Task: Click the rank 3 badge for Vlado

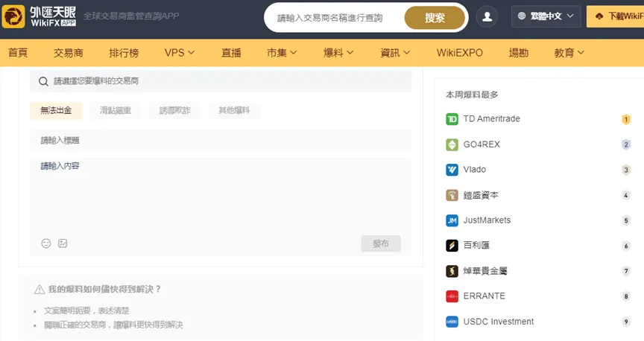Action: 626,170
